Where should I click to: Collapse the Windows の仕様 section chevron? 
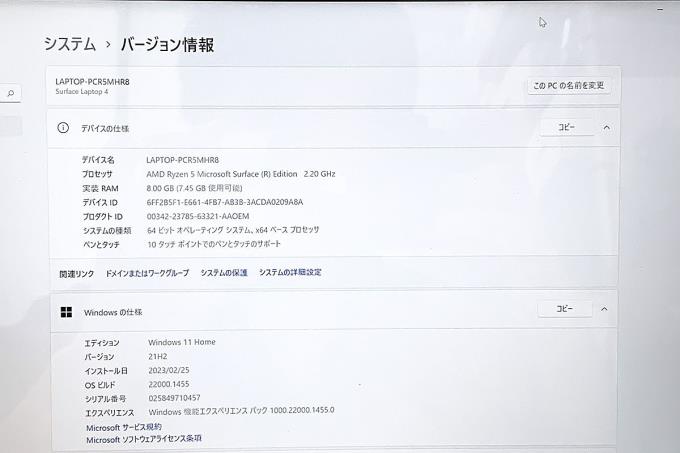(604, 309)
